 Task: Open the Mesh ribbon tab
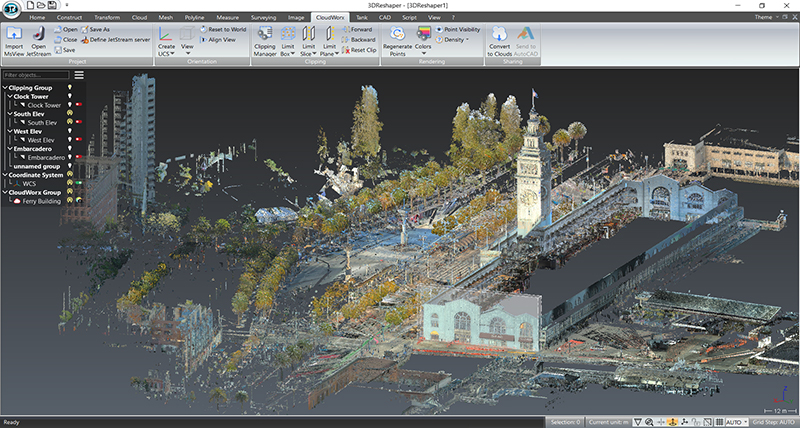click(168, 18)
